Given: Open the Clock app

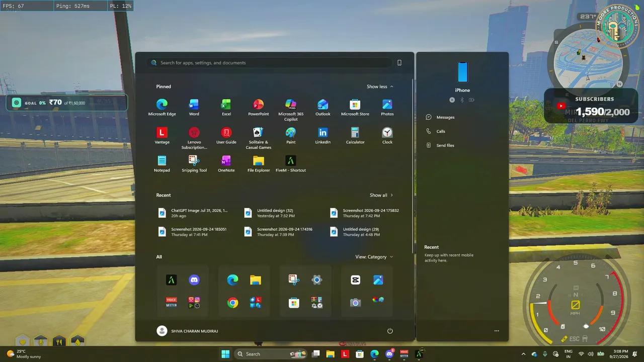Looking at the screenshot, I should tap(387, 136).
